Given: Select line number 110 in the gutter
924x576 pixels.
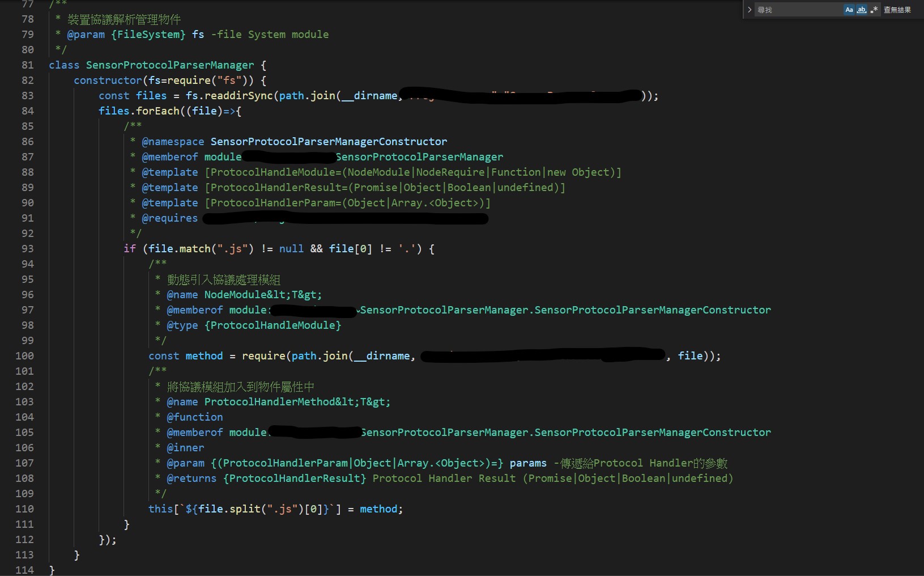Looking at the screenshot, I should (x=25, y=509).
